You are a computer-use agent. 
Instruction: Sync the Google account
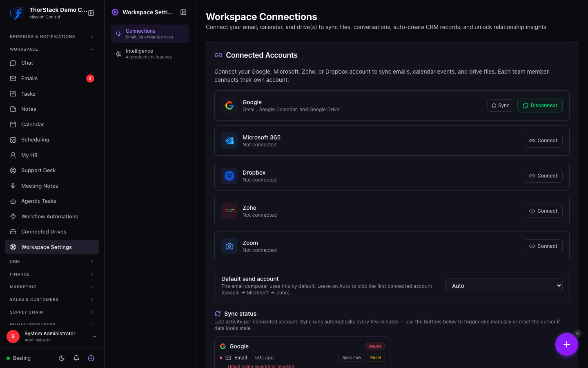(x=500, y=105)
